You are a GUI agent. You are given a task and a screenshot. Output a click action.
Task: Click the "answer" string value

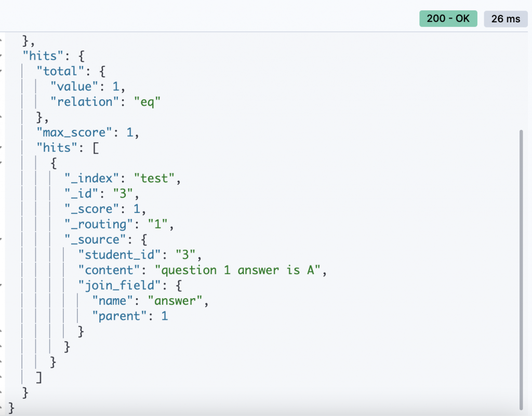(175, 301)
